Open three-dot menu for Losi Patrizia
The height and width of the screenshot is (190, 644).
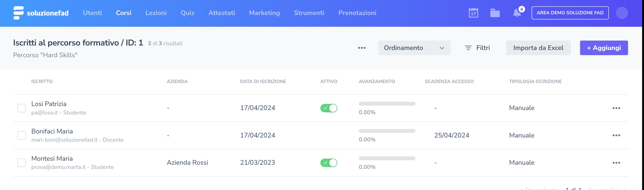click(616, 108)
